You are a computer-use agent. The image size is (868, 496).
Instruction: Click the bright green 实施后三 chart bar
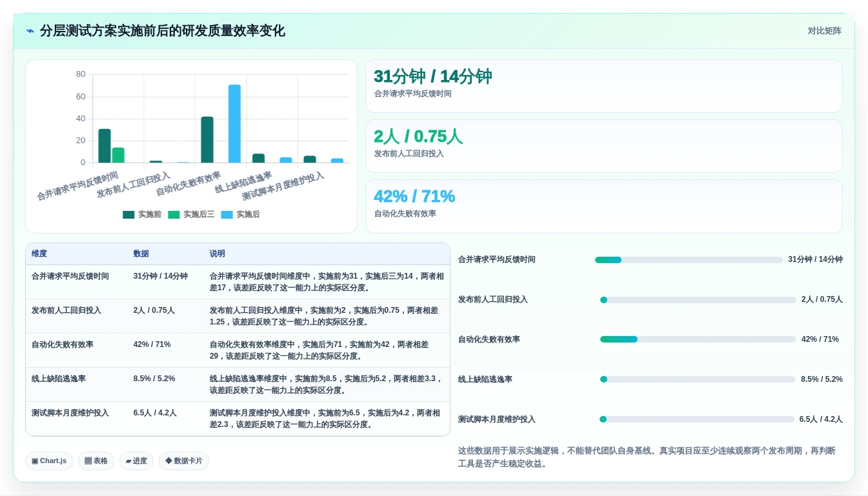(118, 155)
